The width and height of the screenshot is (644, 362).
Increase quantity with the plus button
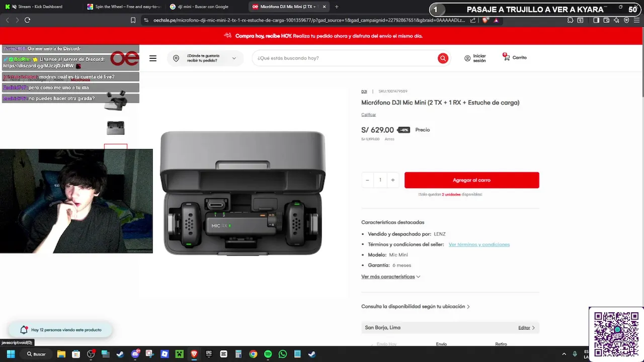pyautogui.click(x=392, y=180)
